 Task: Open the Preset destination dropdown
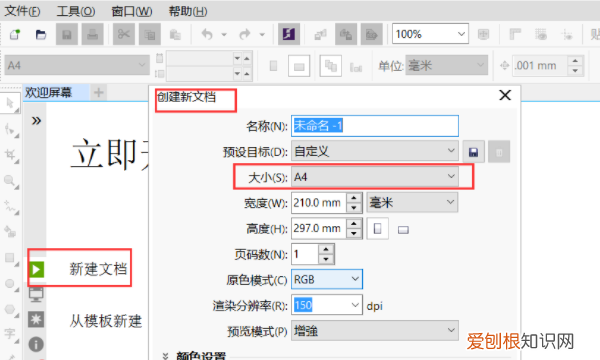point(375,151)
